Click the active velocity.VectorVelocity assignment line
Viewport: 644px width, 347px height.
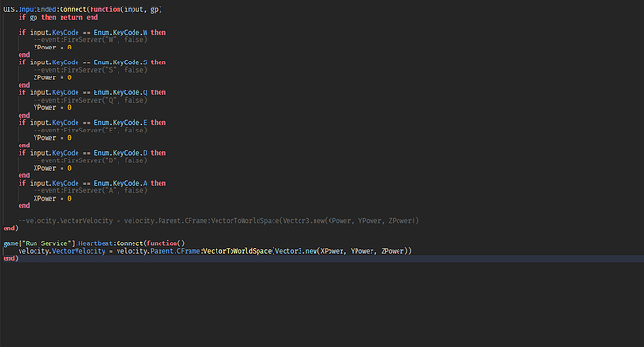(215, 251)
